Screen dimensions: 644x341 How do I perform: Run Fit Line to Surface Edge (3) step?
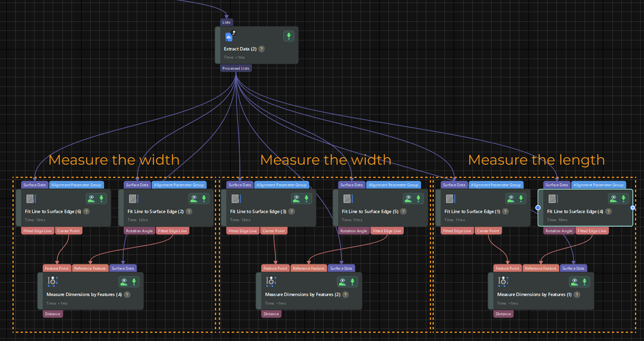(x=307, y=199)
